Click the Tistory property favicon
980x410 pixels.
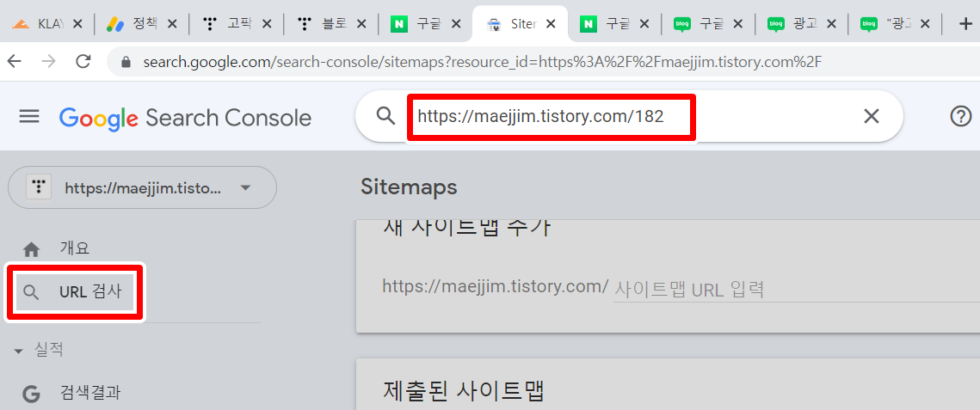point(39,187)
